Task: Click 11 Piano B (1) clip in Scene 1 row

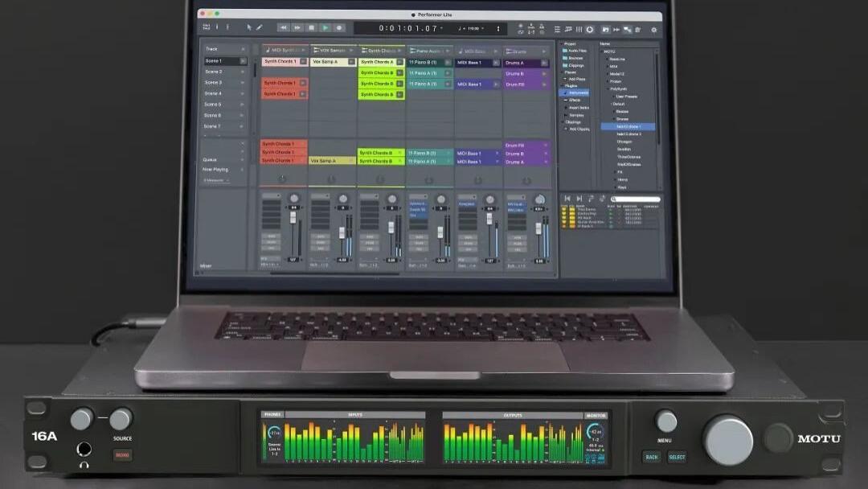Action: (429, 63)
